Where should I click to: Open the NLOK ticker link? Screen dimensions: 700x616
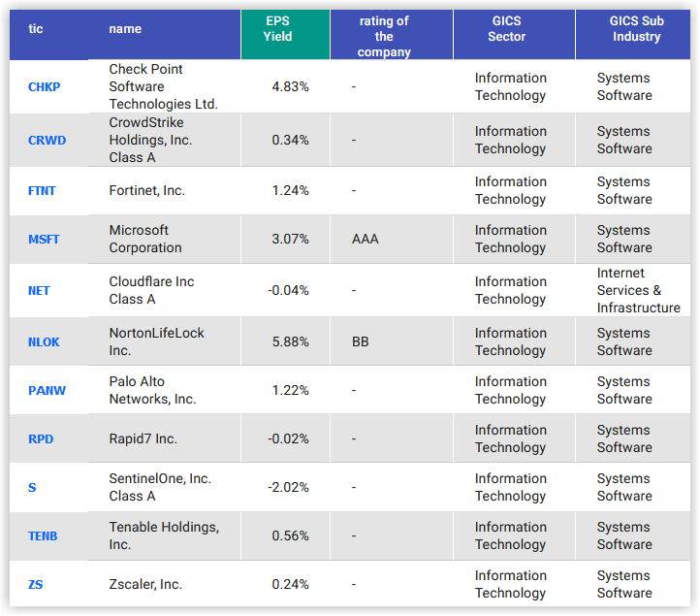44,342
